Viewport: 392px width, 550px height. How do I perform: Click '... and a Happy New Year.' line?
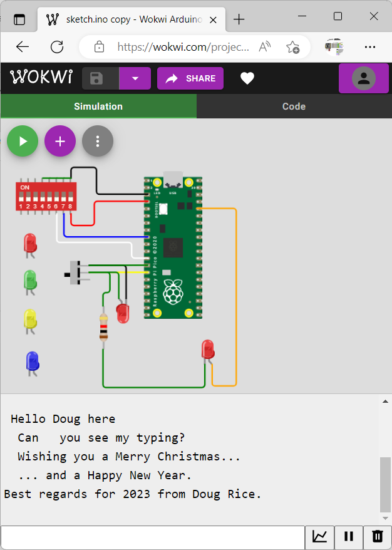point(105,475)
